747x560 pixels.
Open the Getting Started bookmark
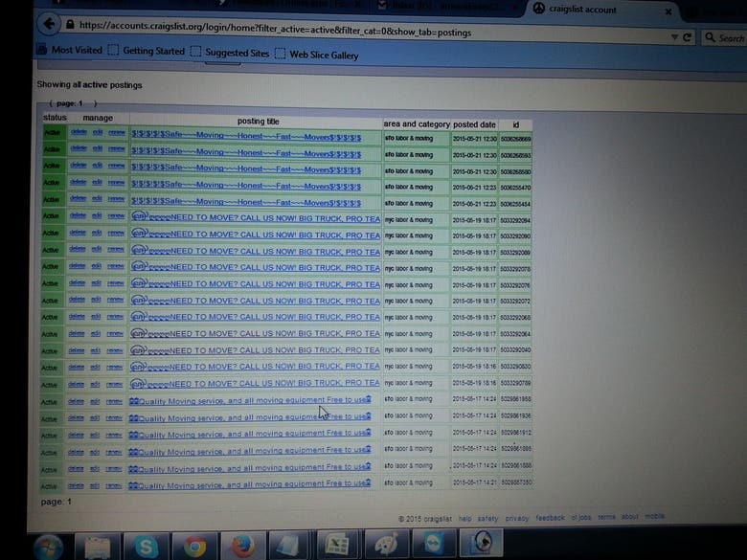pyautogui.click(x=147, y=51)
